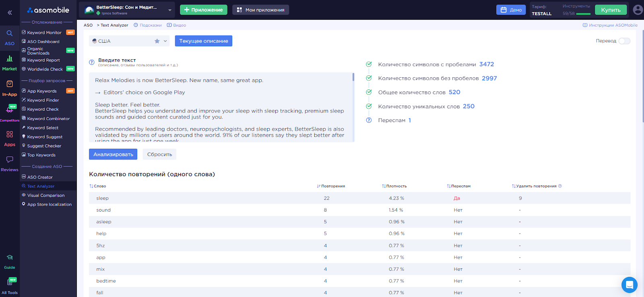The image size is (644, 297).
Task: Click the 'sound' word row
Action: (x=359, y=210)
